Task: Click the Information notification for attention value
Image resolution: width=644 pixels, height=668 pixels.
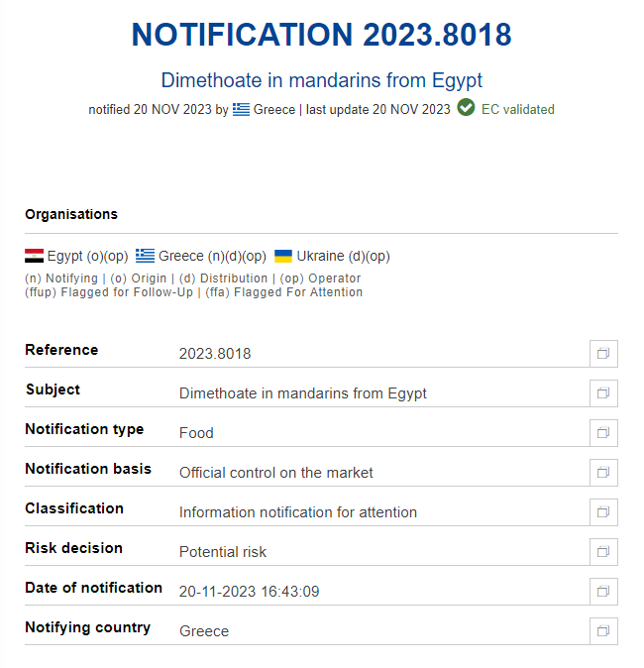Action: [x=297, y=512]
